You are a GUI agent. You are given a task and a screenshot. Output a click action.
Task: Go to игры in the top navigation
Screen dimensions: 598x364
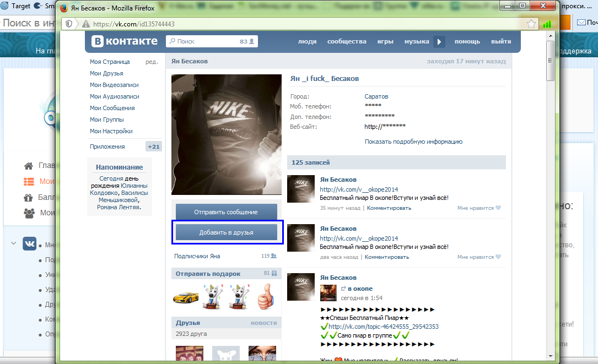pos(385,41)
